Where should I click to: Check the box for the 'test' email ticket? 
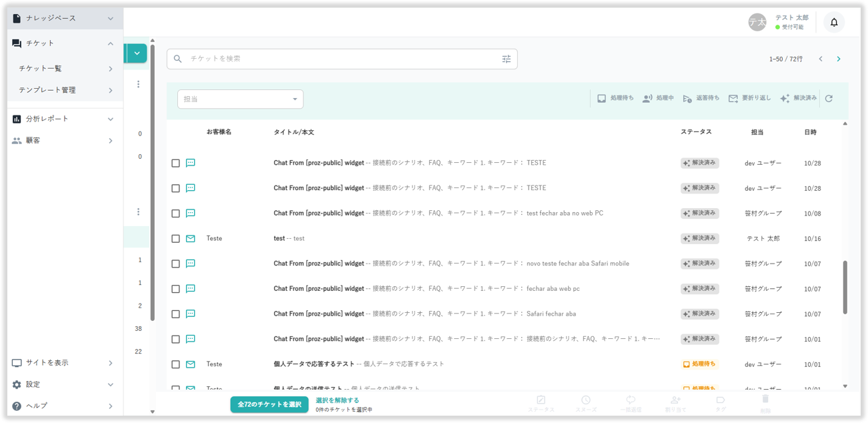[176, 239]
